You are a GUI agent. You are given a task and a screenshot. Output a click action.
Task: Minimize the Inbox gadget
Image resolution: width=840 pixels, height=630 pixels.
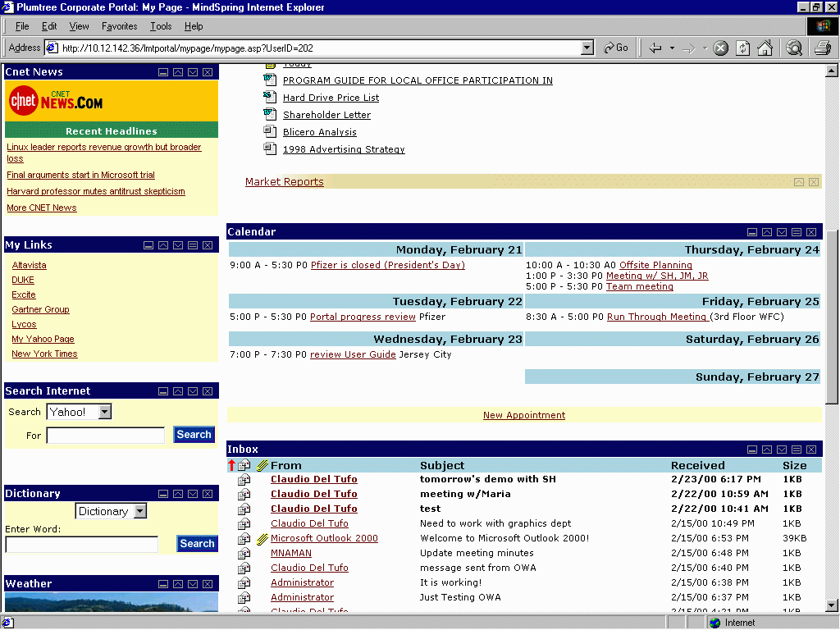tap(752, 450)
